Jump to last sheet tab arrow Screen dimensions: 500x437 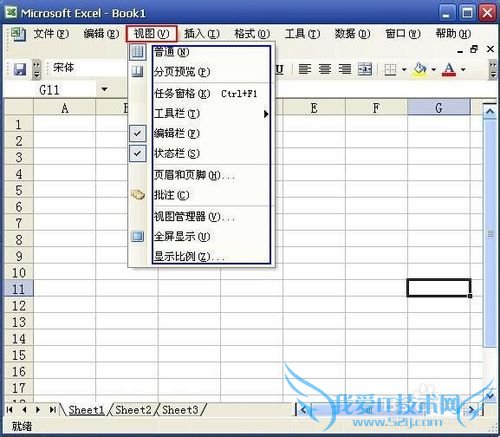52,409
